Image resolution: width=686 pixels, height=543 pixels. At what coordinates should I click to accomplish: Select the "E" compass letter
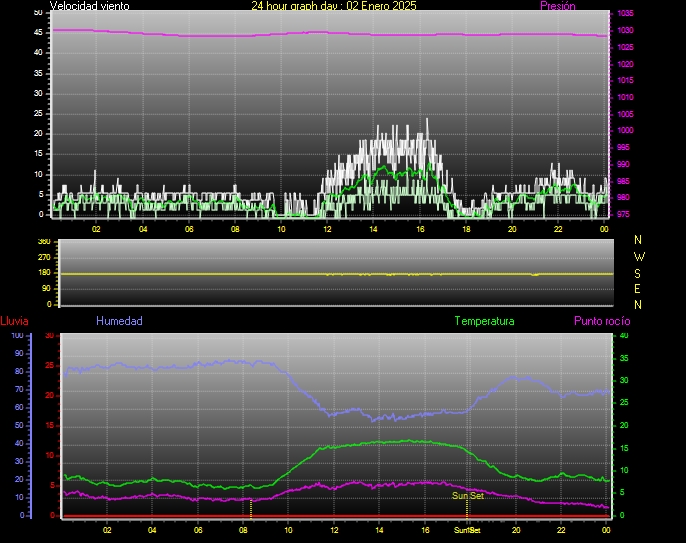tap(637, 289)
